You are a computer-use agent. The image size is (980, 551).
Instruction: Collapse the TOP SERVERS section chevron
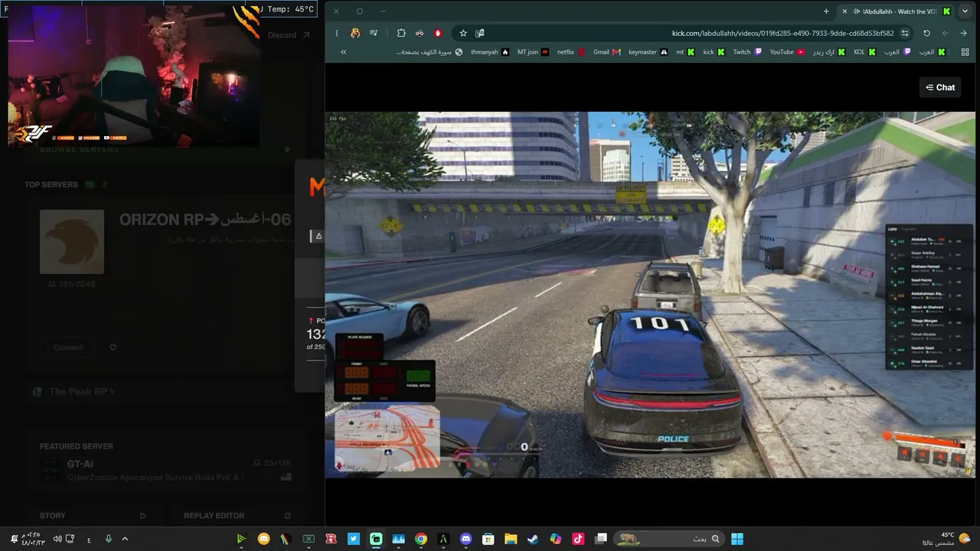point(105,184)
